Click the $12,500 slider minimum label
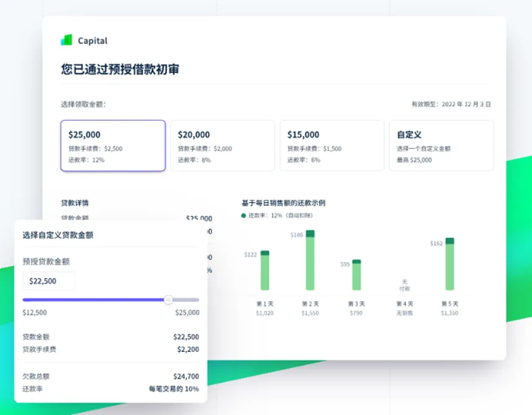532x415 pixels. click(35, 312)
